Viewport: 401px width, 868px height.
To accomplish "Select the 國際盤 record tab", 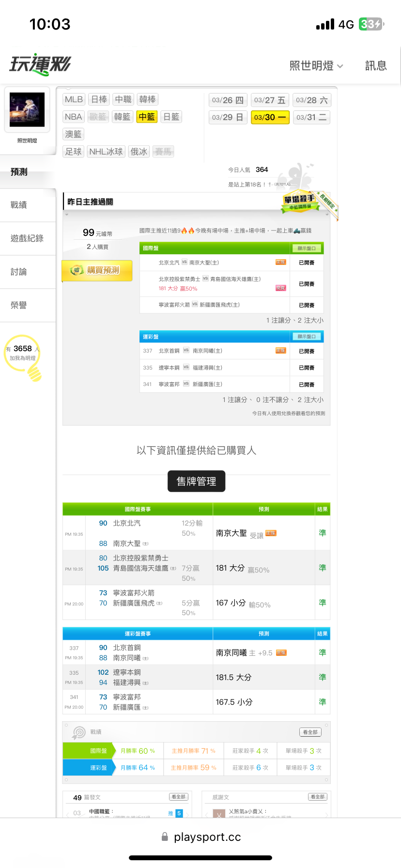I will (x=89, y=751).
